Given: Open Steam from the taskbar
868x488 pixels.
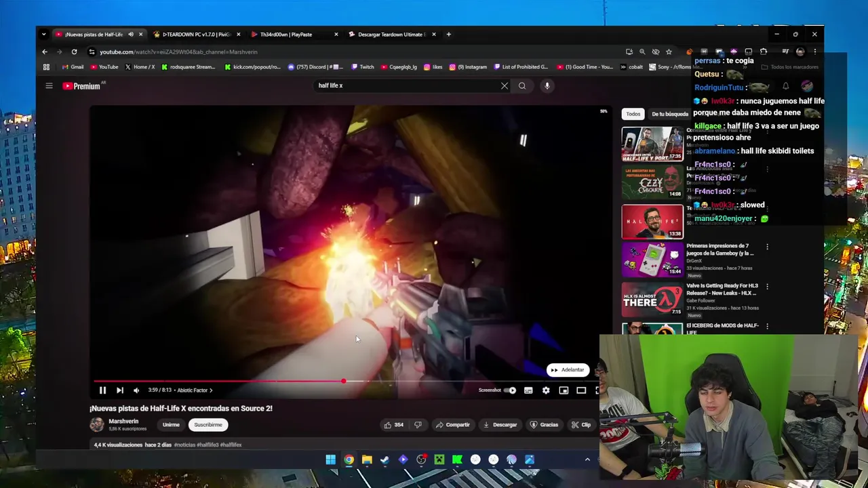Looking at the screenshot, I should pyautogui.click(x=384, y=460).
